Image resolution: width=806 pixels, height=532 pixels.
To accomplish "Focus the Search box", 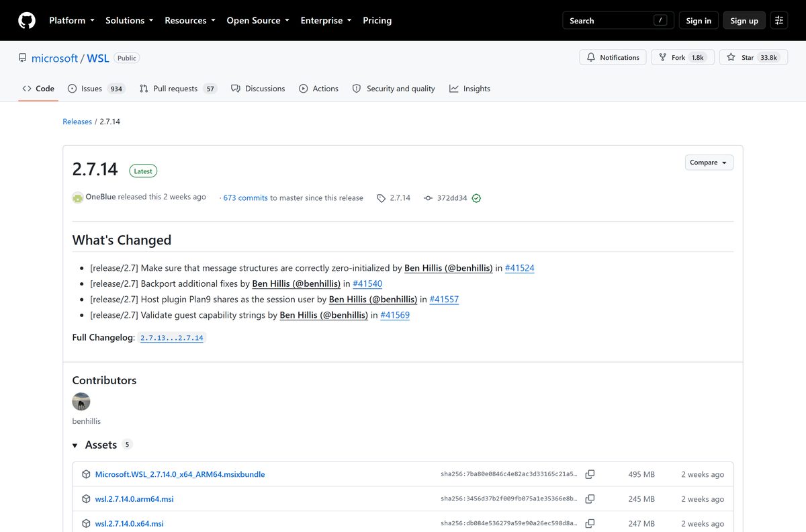I will (x=617, y=20).
